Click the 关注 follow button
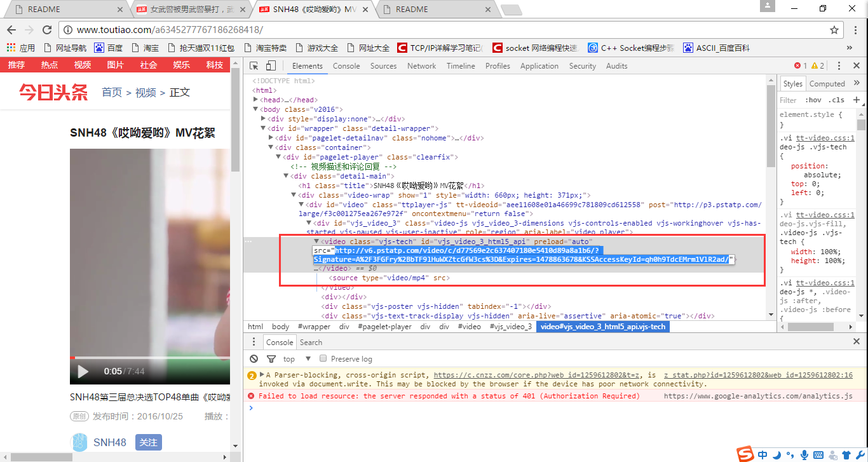Screen dimensions: 868x462 coord(149,442)
